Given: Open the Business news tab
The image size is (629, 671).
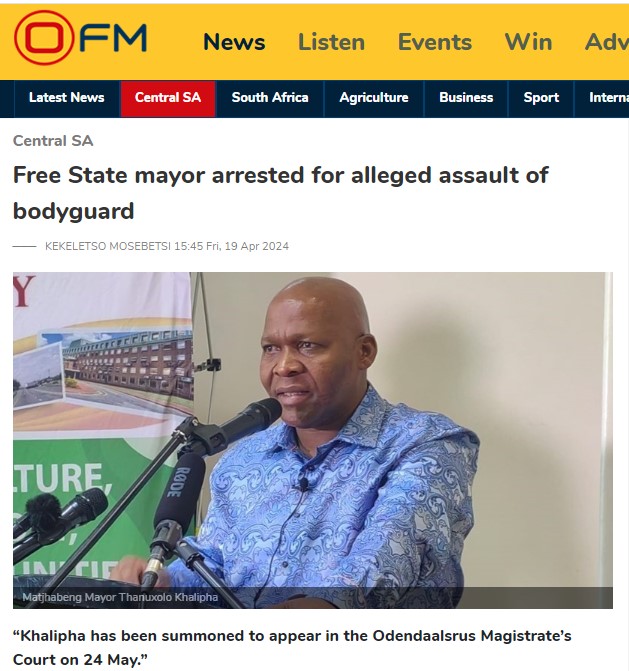Looking at the screenshot, I should click(x=466, y=98).
